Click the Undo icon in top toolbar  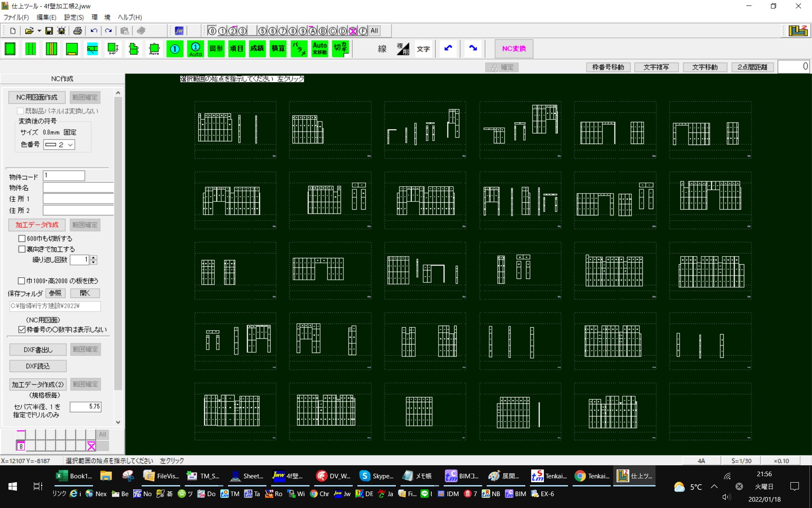(94, 31)
